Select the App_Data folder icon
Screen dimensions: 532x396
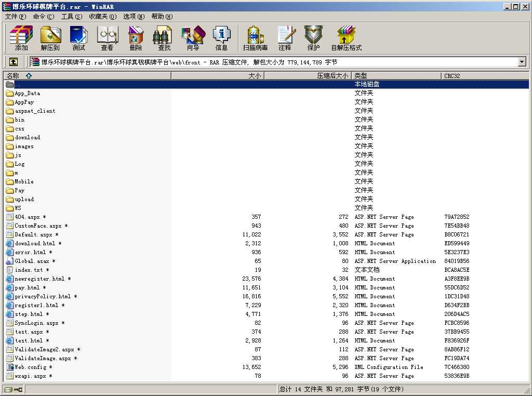click(x=10, y=94)
